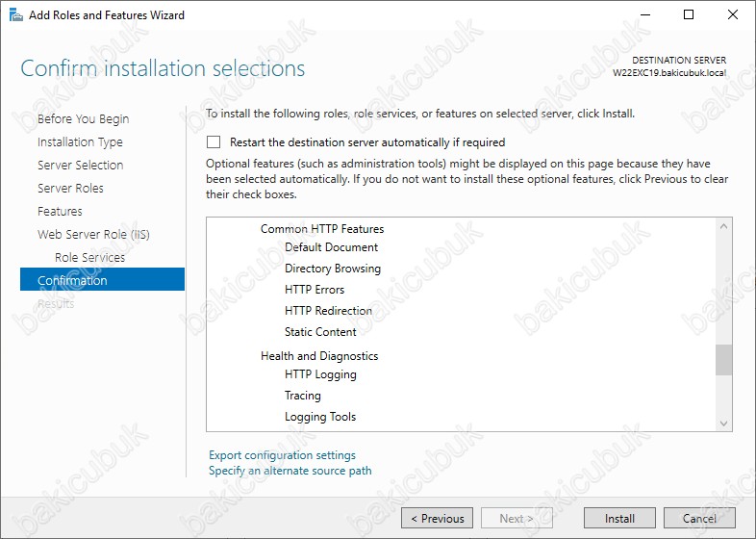Select Default Document entry
The image size is (756, 539).
[331, 247]
